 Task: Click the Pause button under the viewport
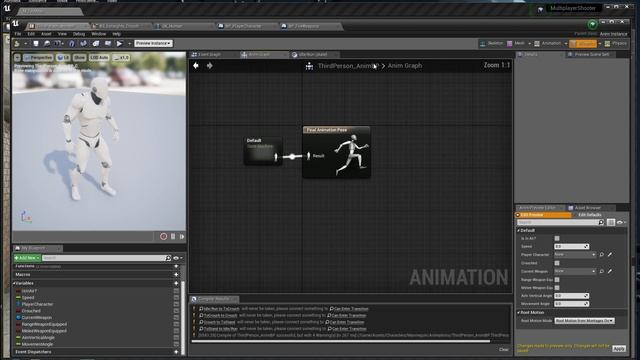173,236
